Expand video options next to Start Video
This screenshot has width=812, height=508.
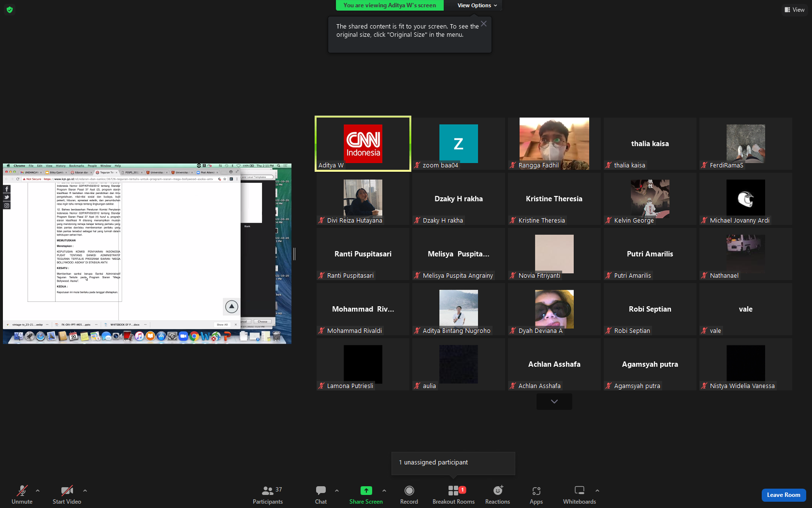(x=85, y=491)
